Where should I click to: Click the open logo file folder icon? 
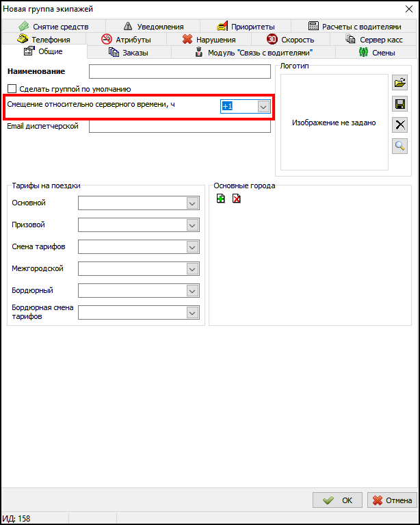click(400, 84)
